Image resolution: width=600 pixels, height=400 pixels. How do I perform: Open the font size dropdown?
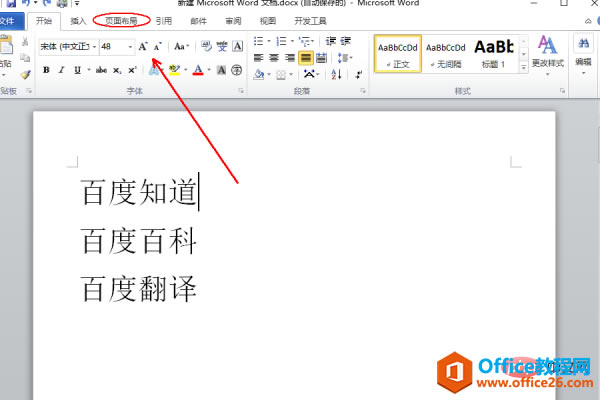tap(130, 47)
